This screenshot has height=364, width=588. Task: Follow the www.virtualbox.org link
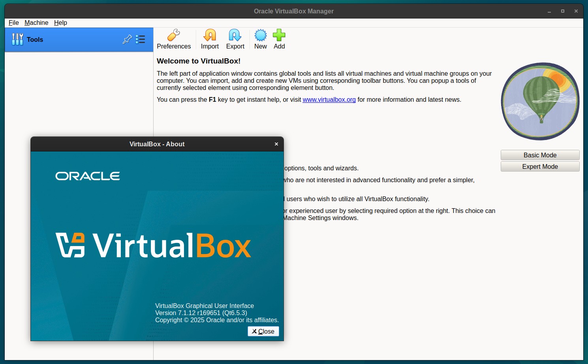click(329, 100)
